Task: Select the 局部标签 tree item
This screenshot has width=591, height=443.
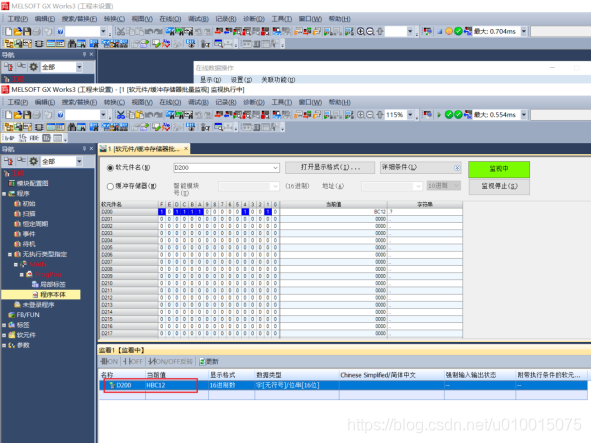Action: [x=49, y=285]
